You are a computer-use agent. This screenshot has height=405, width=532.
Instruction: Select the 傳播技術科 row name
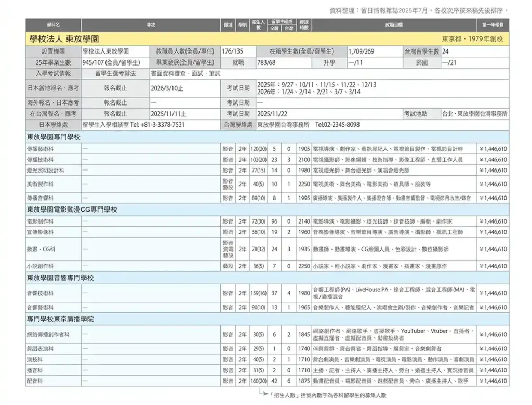41,160
